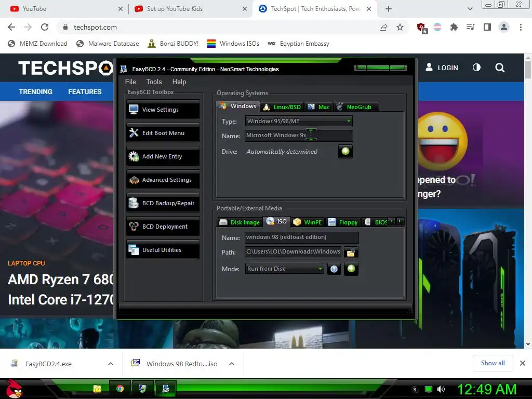Viewport: 532px width, 399px height.
Task: Switch to the NeoGrub tab
Action: (x=356, y=107)
